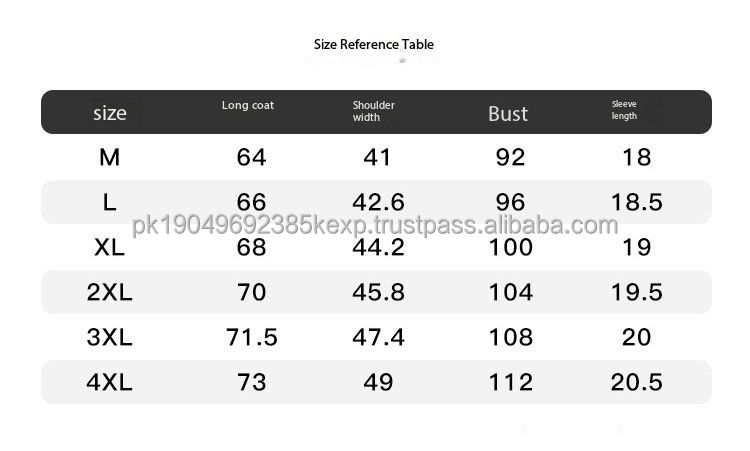This screenshot has height=451, width=750.
Task: Select the 3XL size row label
Action: tap(110, 337)
